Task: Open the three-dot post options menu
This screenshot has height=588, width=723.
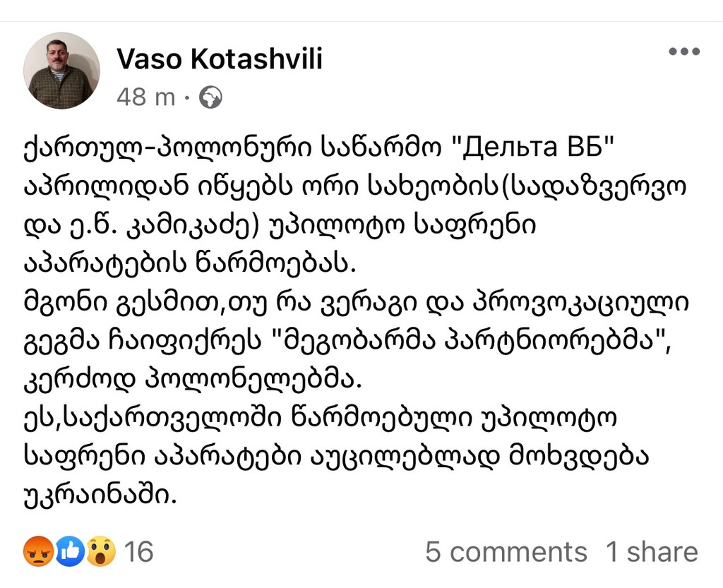Action: 683,52
